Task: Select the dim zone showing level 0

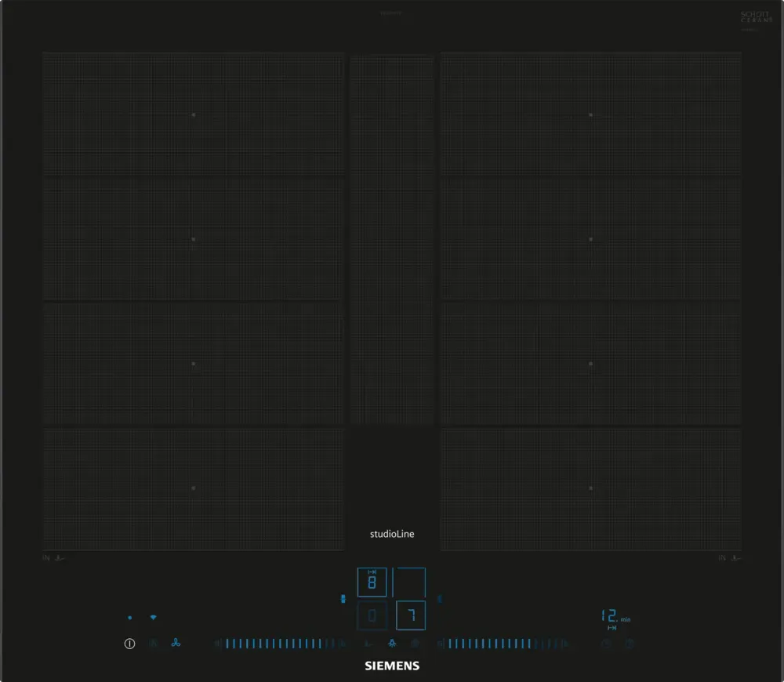Action: coord(372,615)
